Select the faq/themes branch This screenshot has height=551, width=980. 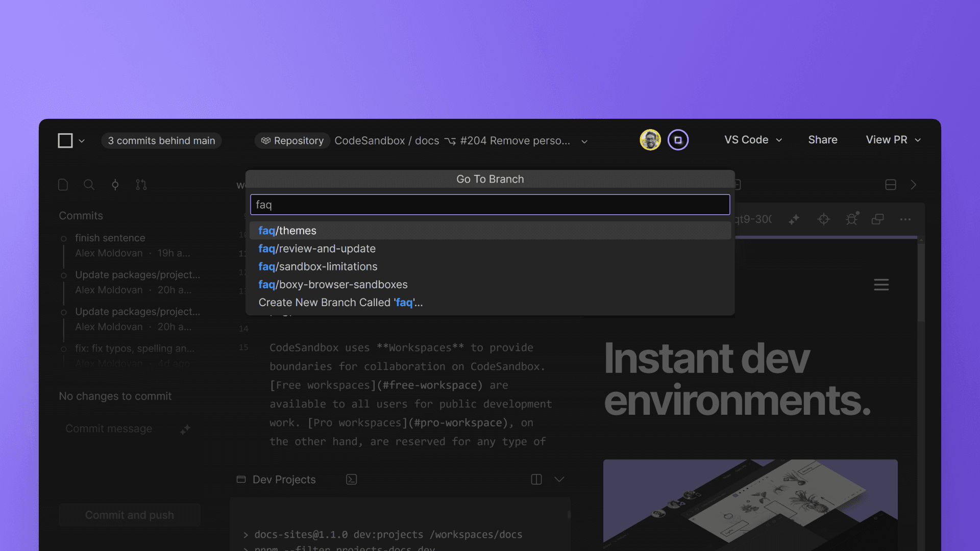[287, 231]
